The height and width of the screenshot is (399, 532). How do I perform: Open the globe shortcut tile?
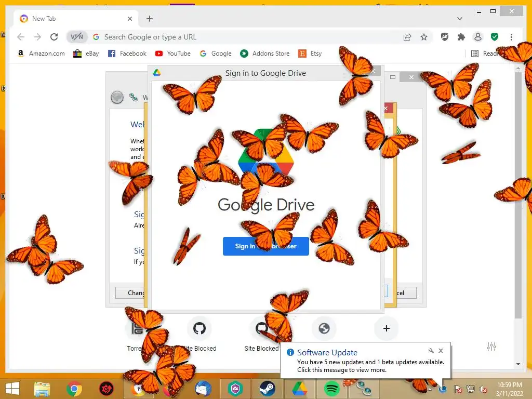tap(324, 328)
